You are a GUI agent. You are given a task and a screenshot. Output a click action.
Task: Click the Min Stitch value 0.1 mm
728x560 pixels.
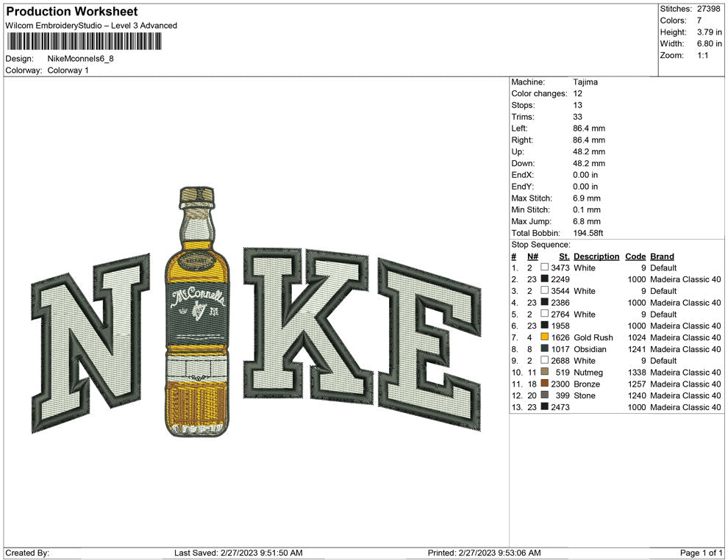click(586, 209)
